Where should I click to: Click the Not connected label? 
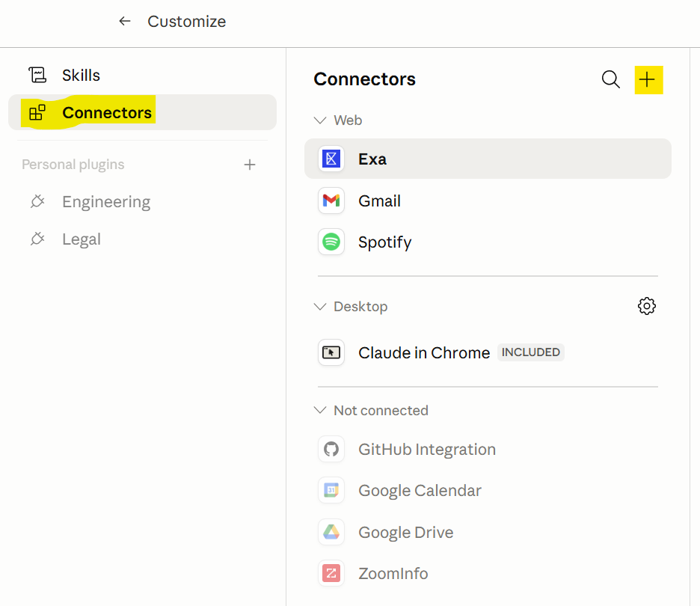click(381, 410)
